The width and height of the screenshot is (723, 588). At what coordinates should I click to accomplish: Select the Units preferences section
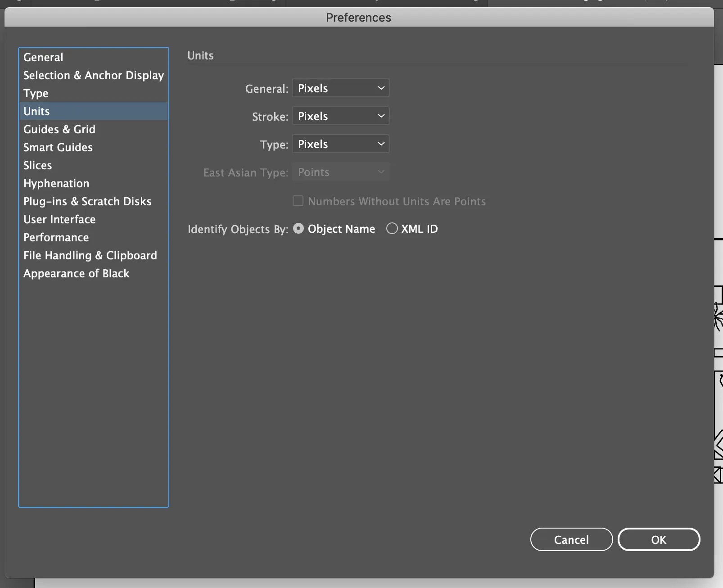click(x=36, y=111)
